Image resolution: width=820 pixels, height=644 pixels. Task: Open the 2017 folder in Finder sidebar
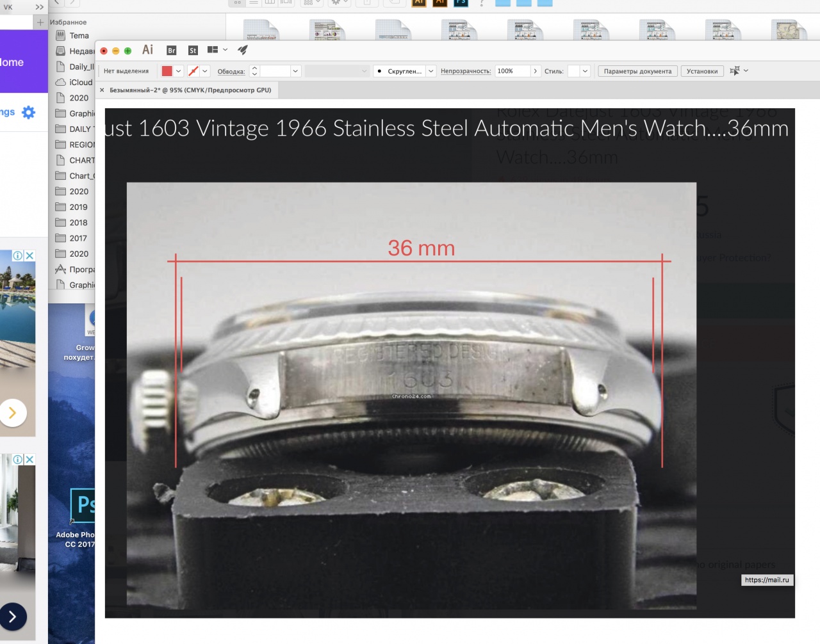click(78, 238)
